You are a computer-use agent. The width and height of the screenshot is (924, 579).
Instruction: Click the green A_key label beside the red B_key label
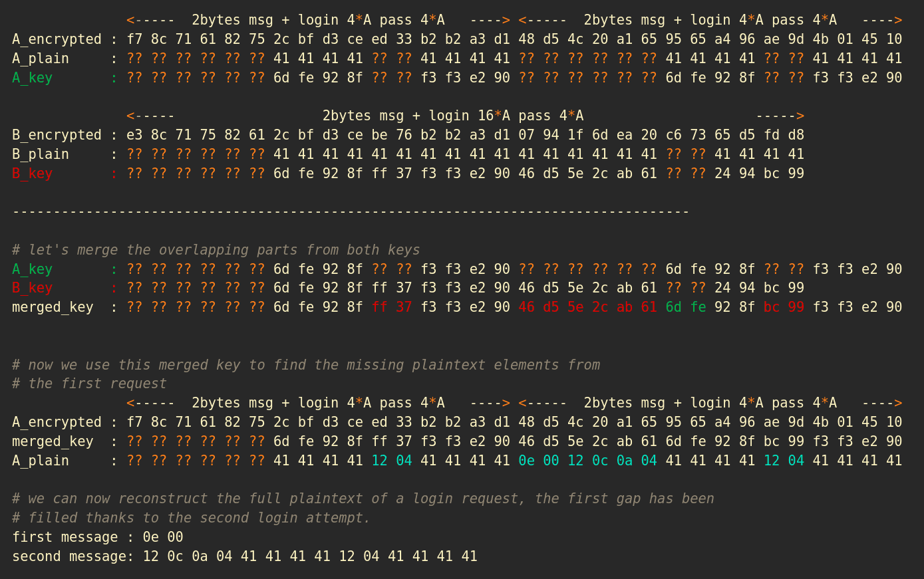tap(32, 269)
